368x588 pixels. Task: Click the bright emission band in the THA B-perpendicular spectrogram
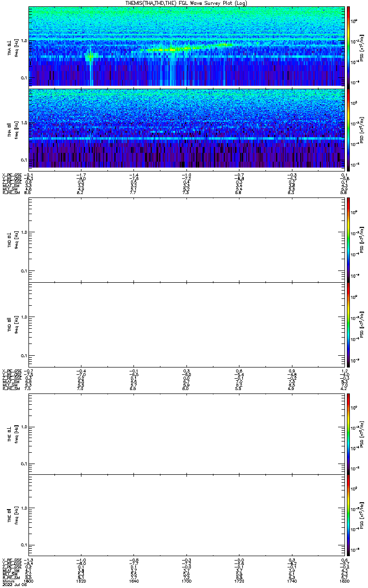[x=186, y=49]
